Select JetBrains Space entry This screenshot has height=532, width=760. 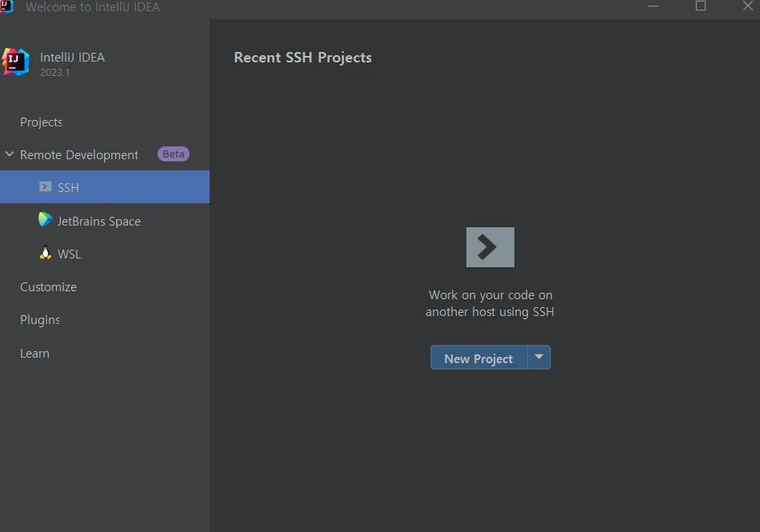[99, 222]
